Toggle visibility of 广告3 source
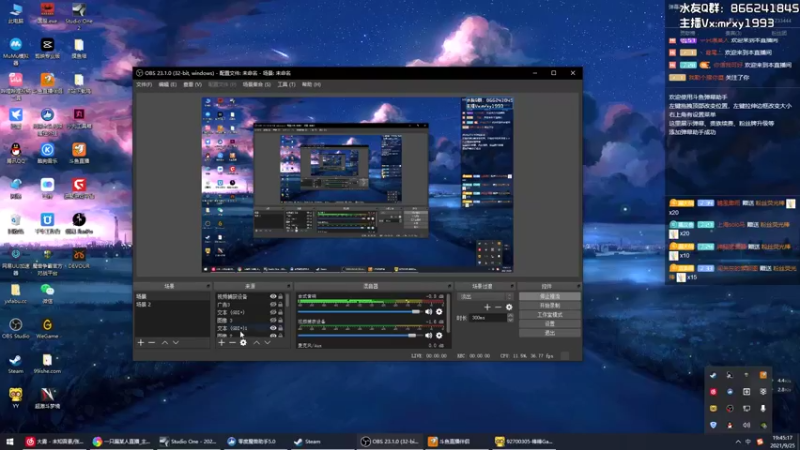This screenshot has width=800, height=450. [273, 305]
